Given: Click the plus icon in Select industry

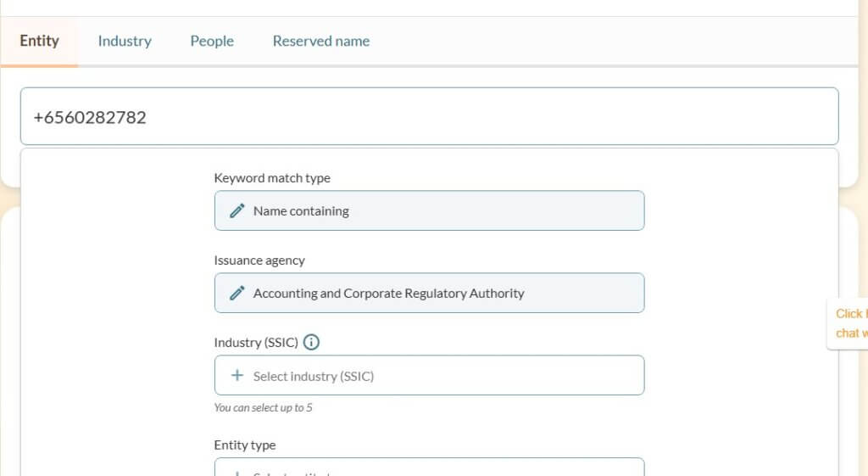Looking at the screenshot, I should [237, 375].
